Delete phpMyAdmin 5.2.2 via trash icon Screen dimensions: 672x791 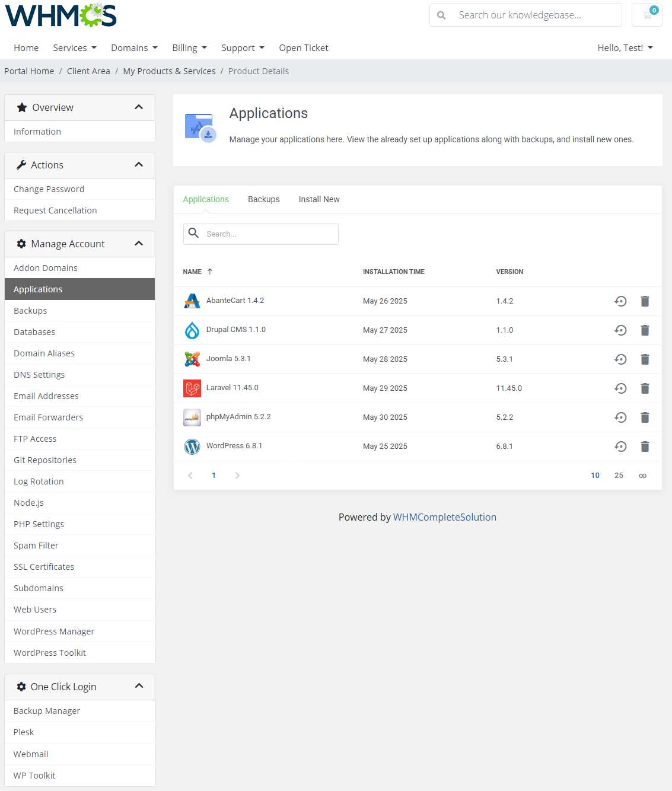click(x=645, y=417)
